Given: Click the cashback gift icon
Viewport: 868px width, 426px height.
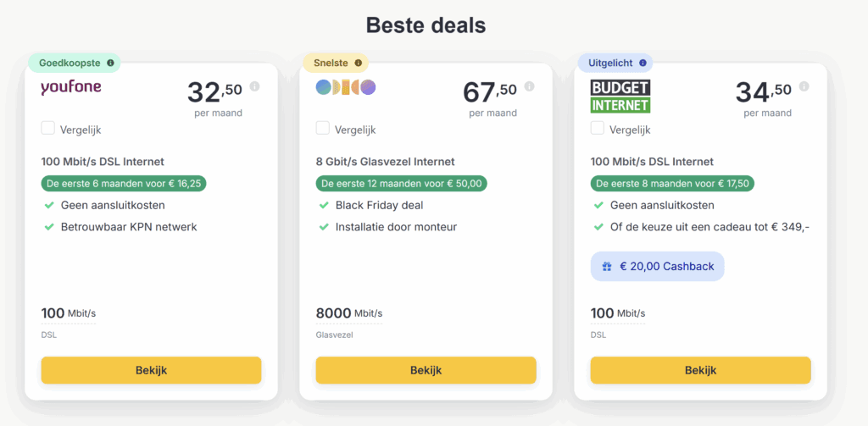Looking at the screenshot, I should [607, 266].
